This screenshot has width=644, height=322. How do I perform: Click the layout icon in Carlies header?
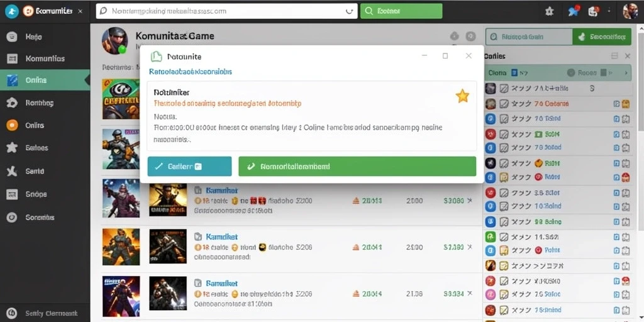tap(614, 56)
